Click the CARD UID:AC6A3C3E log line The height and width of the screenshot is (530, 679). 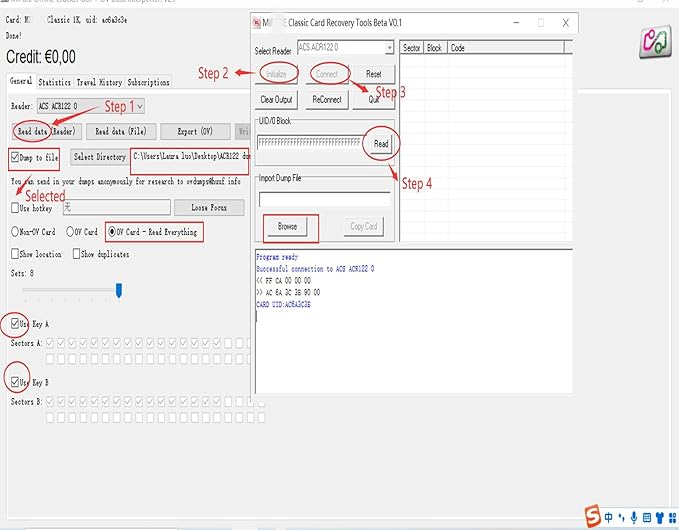point(283,304)
